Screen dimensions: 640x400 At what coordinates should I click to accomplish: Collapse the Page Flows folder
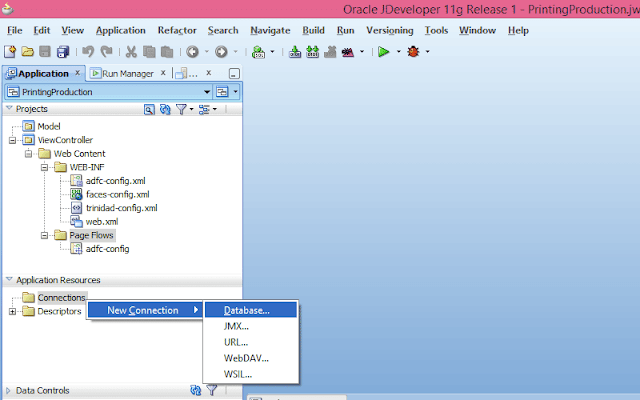point(44,236)
